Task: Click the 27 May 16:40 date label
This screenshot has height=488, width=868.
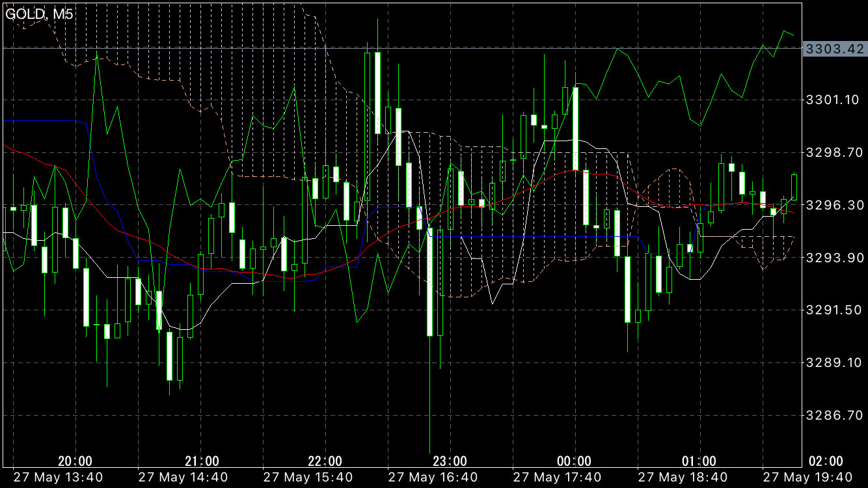Action: (x=433, y=478)
